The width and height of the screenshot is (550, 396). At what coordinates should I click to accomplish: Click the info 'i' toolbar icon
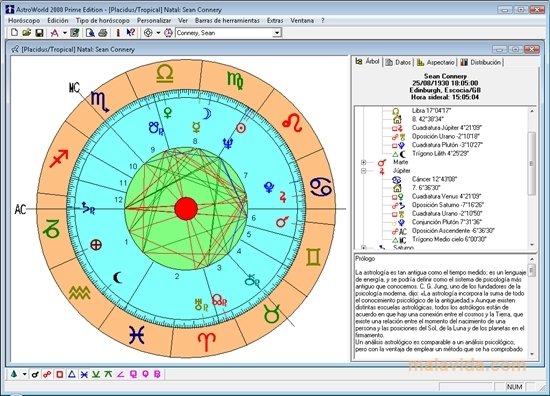point(118,33)
